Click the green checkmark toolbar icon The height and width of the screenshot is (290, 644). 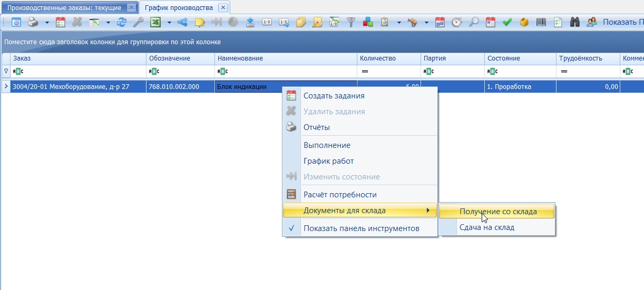click(x=508, y=22)
